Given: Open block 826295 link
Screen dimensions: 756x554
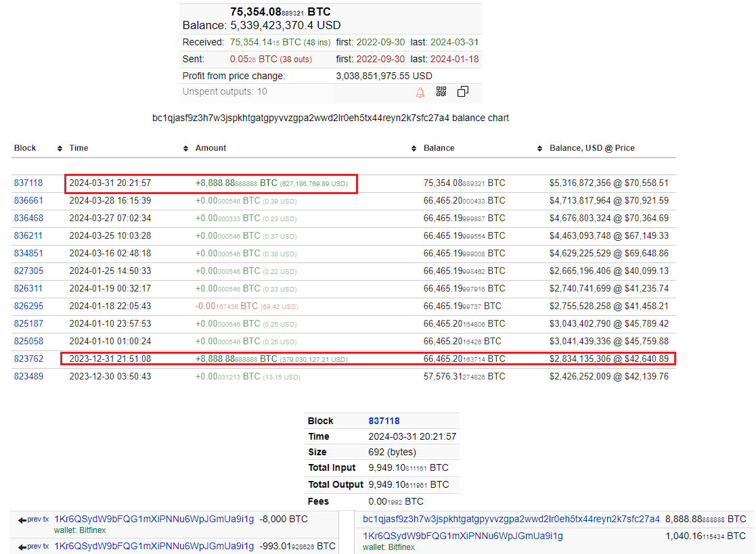Looking at the screenshot, I should 28,306.
